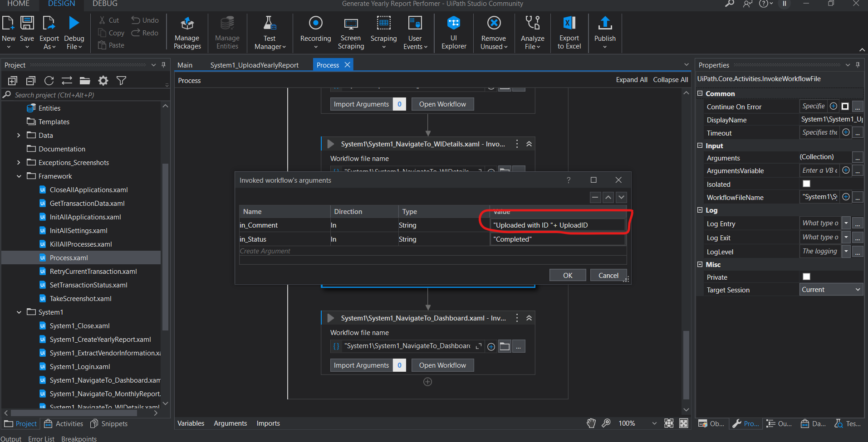Close the Process tab
The width and height of the screenshot is (868, 442).
[347, 65]
